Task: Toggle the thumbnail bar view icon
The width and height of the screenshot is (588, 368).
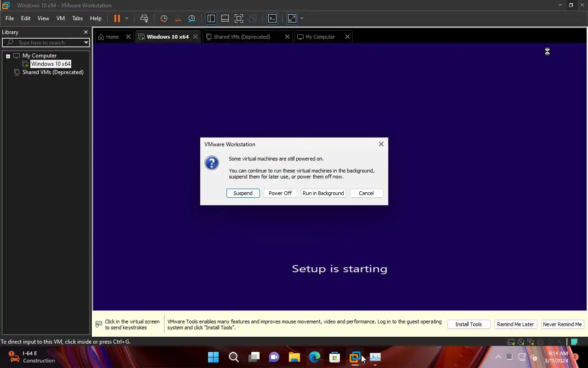Action: (x=225, y=18)
